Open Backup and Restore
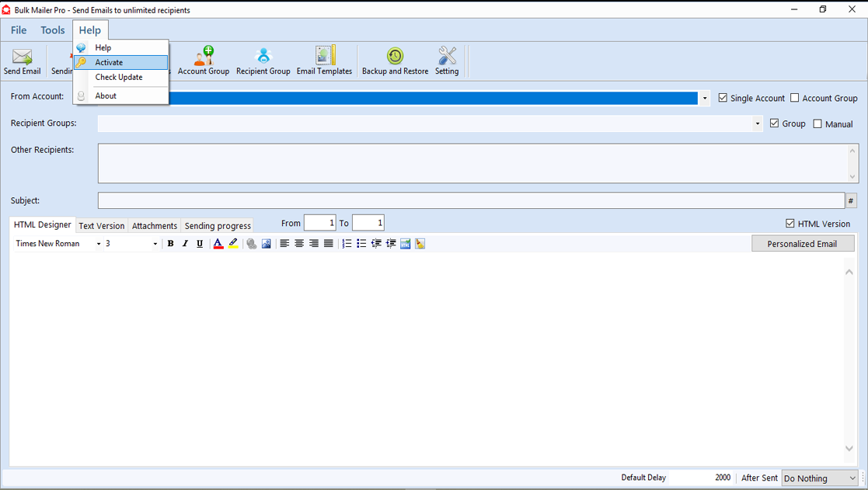Image resolution: width=868 pixels, height=490 pixels. click(395, 61)
